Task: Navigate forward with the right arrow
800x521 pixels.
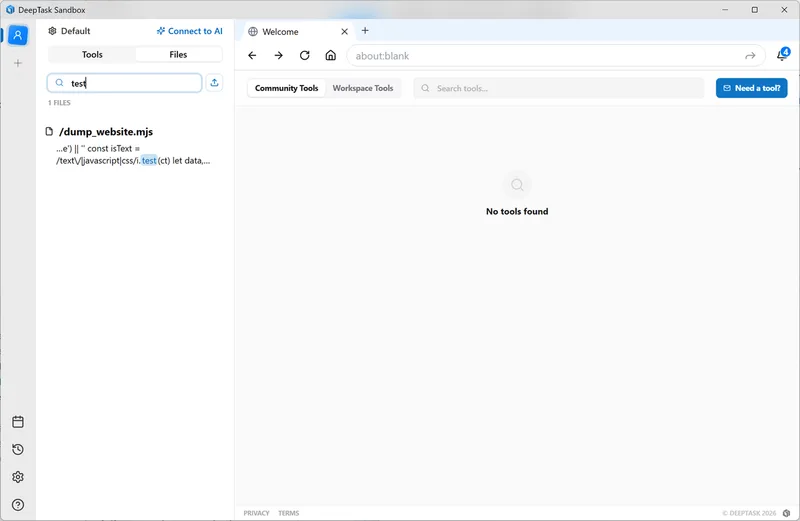Action: coord(279,56)
